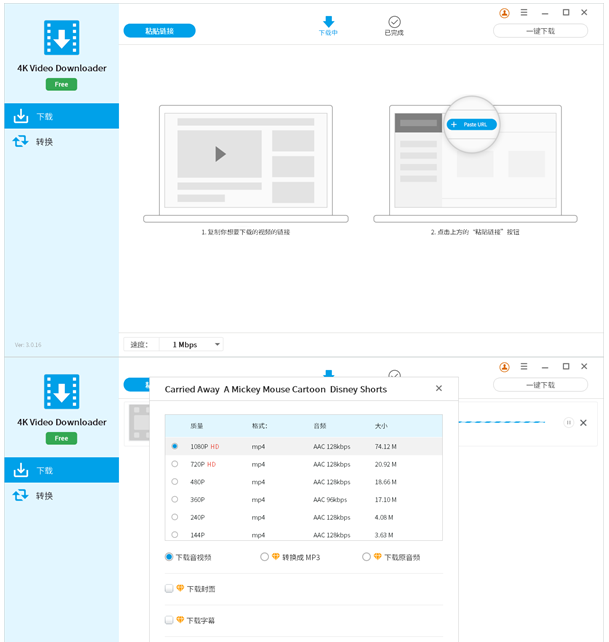Image resolution: width=609 pixels, height=642 pixels.
Task: Click the premium diamond icon beside 转换成 MP3
Action: (x=276, y=556)
